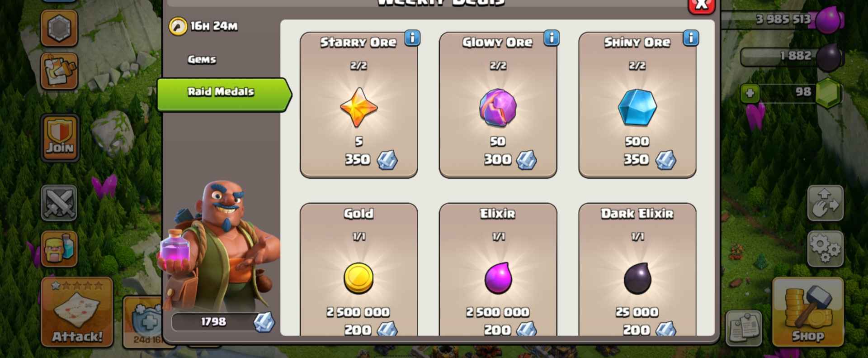Buy Dark Elixir 25 000 deal
This screenshot has height=358, width=868.
click(637, 270)
